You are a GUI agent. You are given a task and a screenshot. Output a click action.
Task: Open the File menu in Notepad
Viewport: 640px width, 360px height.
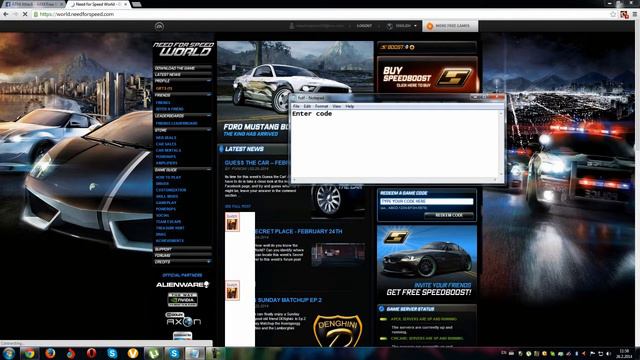(x=296, y=106)
